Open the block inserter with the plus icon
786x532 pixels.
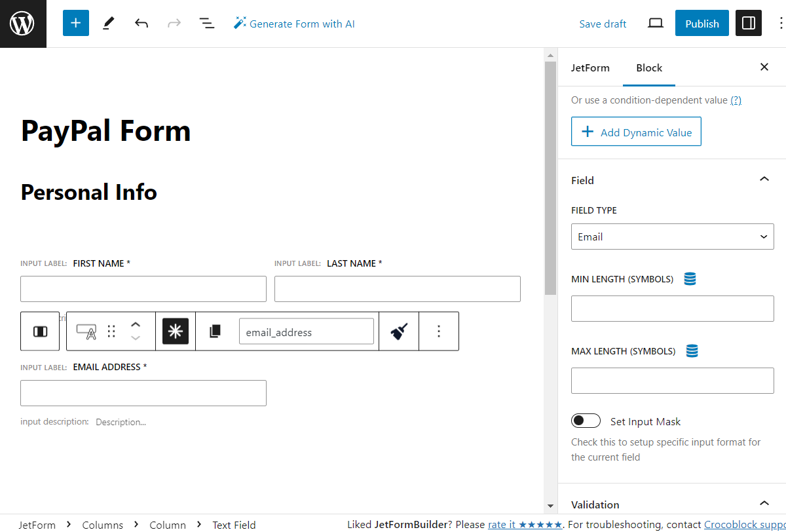pos(75,23)
